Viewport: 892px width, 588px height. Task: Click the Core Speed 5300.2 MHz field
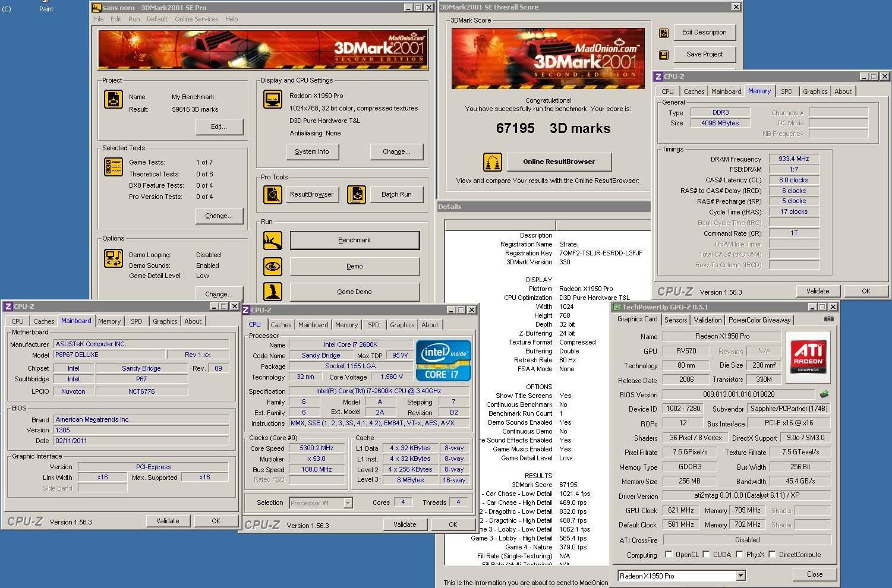[317, 448]
